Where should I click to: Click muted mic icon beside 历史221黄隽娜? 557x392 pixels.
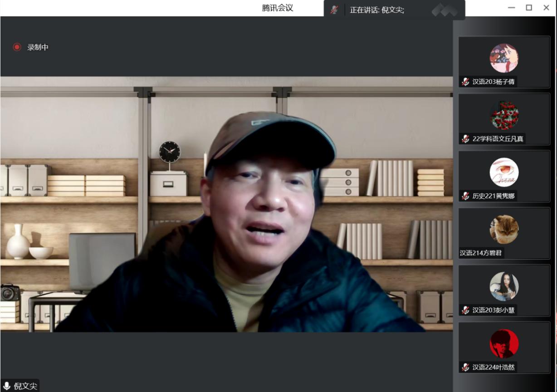click(465, 196)
